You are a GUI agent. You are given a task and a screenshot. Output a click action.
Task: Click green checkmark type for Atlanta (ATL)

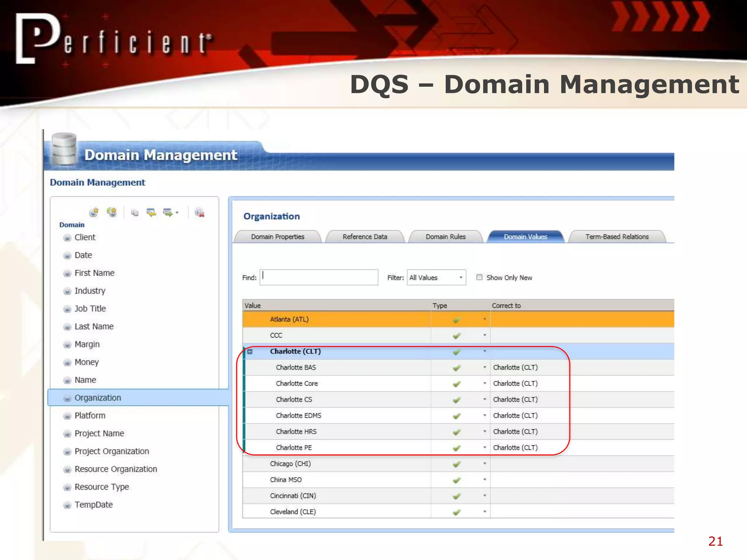tap(457, 320)
